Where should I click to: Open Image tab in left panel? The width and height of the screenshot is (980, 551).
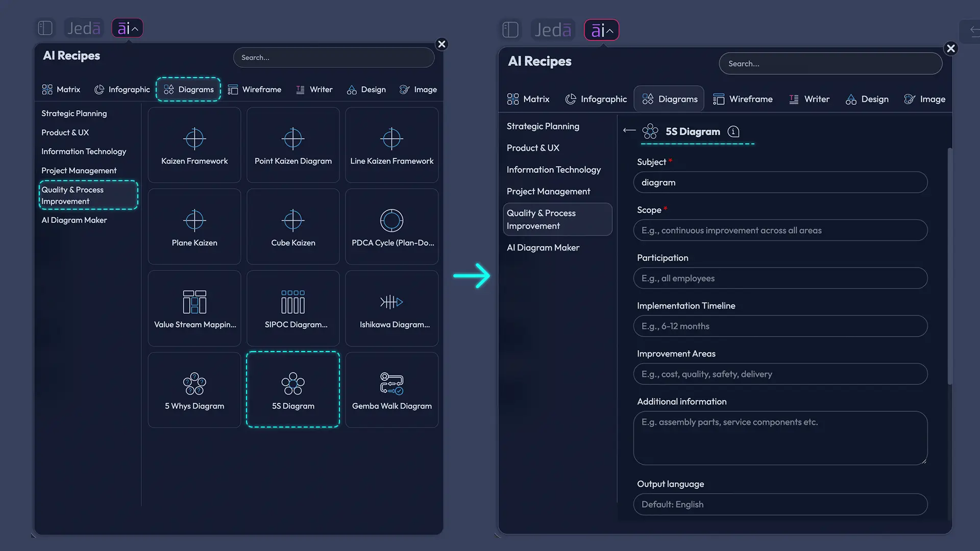click(x=418, y=89)
